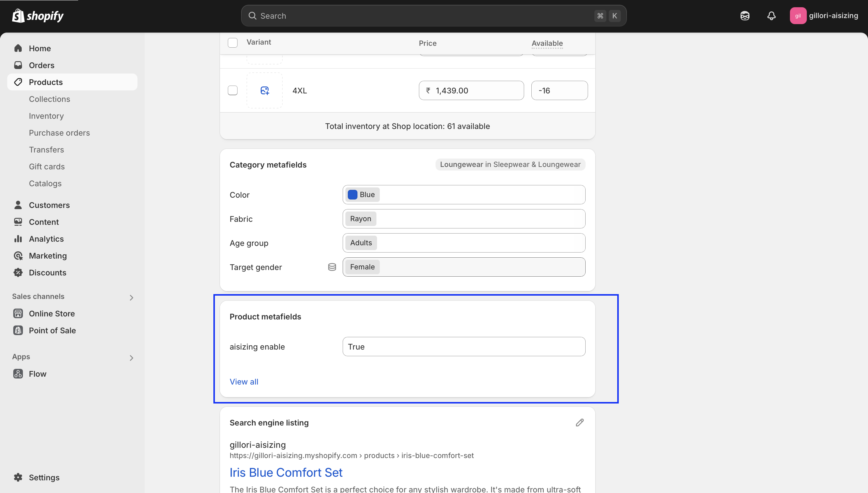The height and width of the screenshot is (493, 868).
Task: Click the gillori-aisizing account avatar
Action: point(798,16)
